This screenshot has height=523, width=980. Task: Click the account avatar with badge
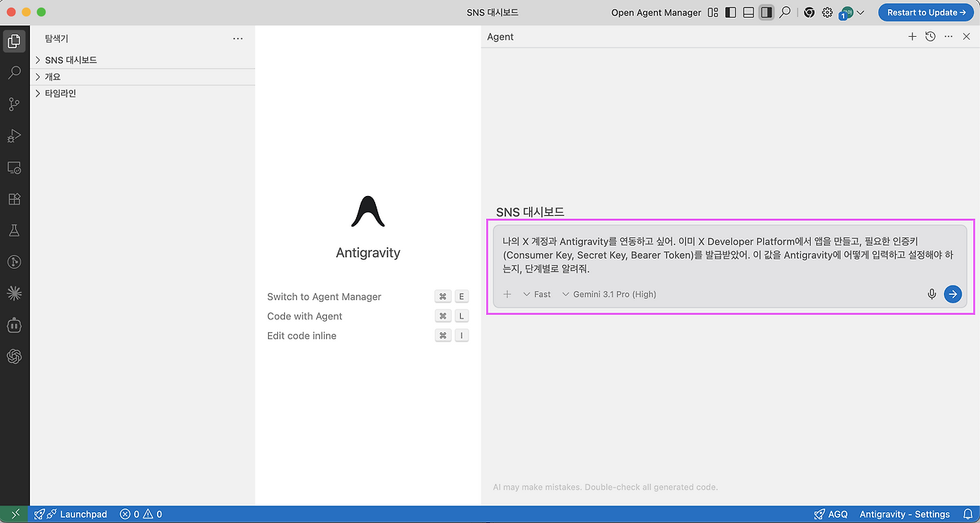point(846,12)
